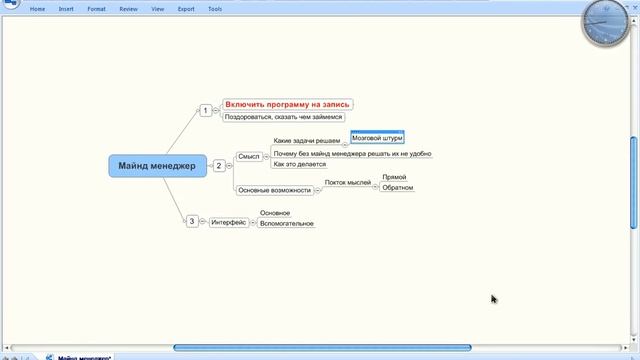Select the Как это делается subtopic

coord(300,164)
